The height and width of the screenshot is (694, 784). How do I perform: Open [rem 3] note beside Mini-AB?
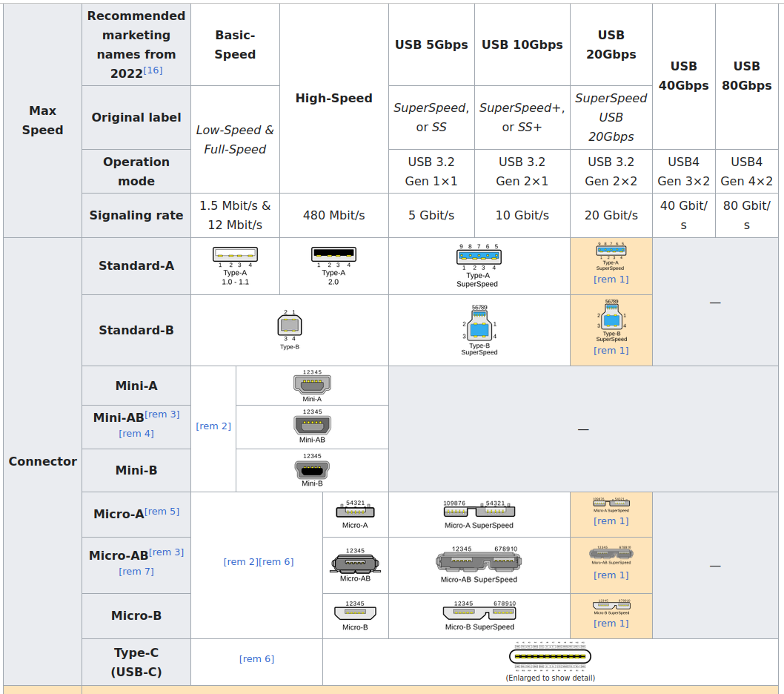(162, 414)
